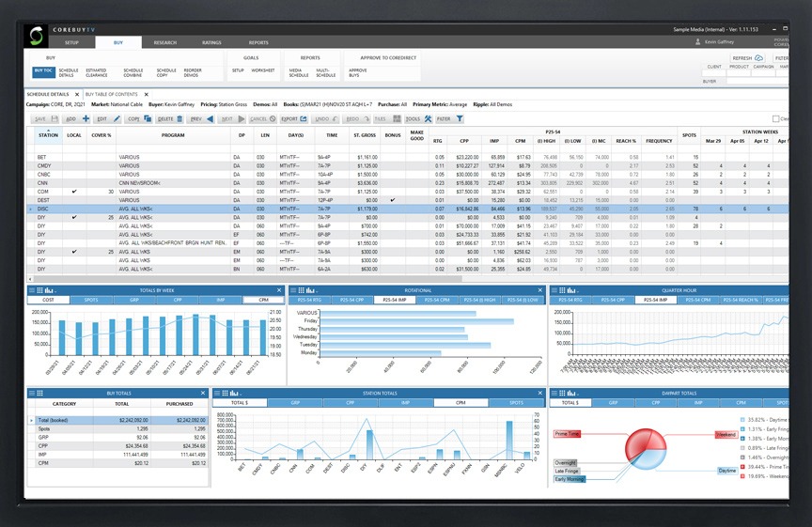Image resolution: width=812 pixels, height=527 pixels.
Task: Open chart type dropdown in Totals By Week panel
Action: pos(50,290)
